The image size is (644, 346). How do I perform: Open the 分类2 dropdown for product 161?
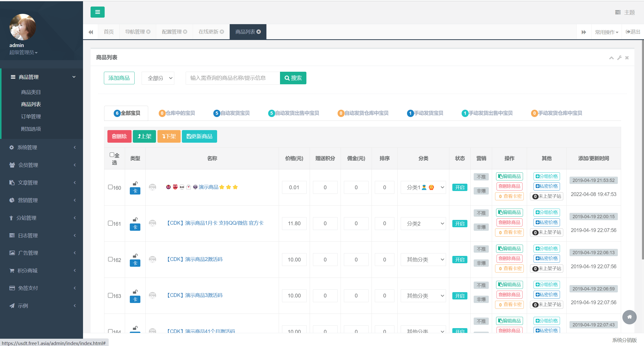(x=423, y=223)
